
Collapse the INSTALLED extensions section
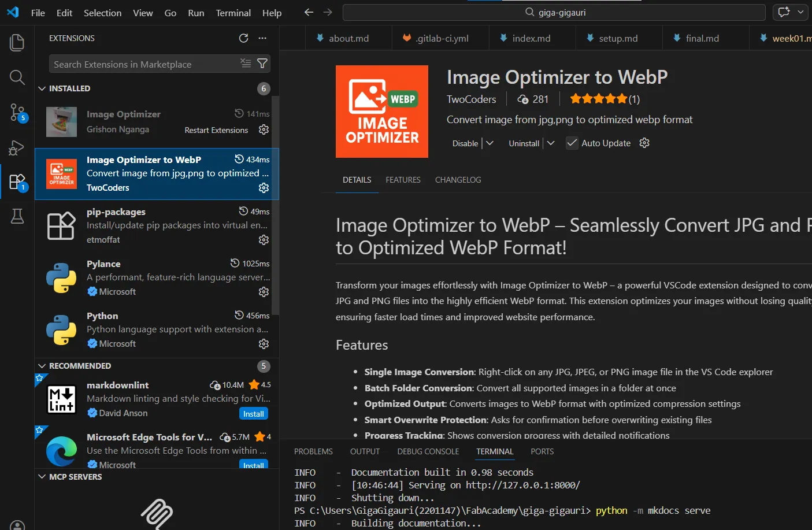tap(42, 88)
